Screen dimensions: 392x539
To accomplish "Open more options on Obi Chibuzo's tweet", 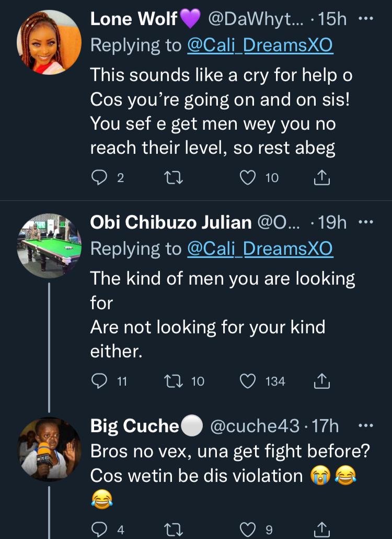I will [x=365, y=222].
